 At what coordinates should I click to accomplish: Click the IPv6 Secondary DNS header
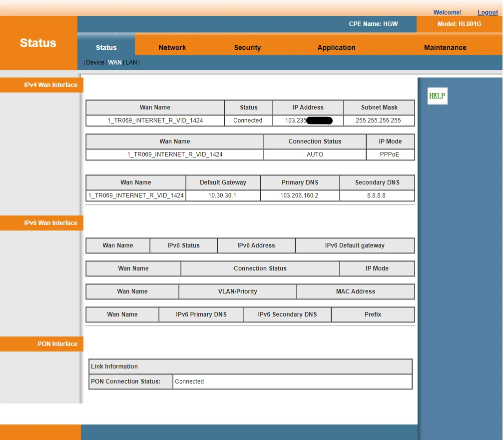click(x=287, y=314)
